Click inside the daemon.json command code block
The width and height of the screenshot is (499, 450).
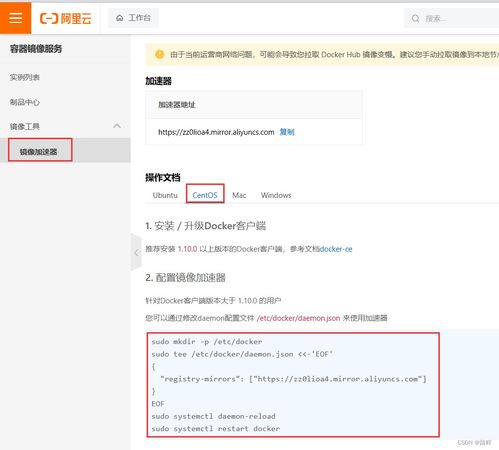coord(293,385)
